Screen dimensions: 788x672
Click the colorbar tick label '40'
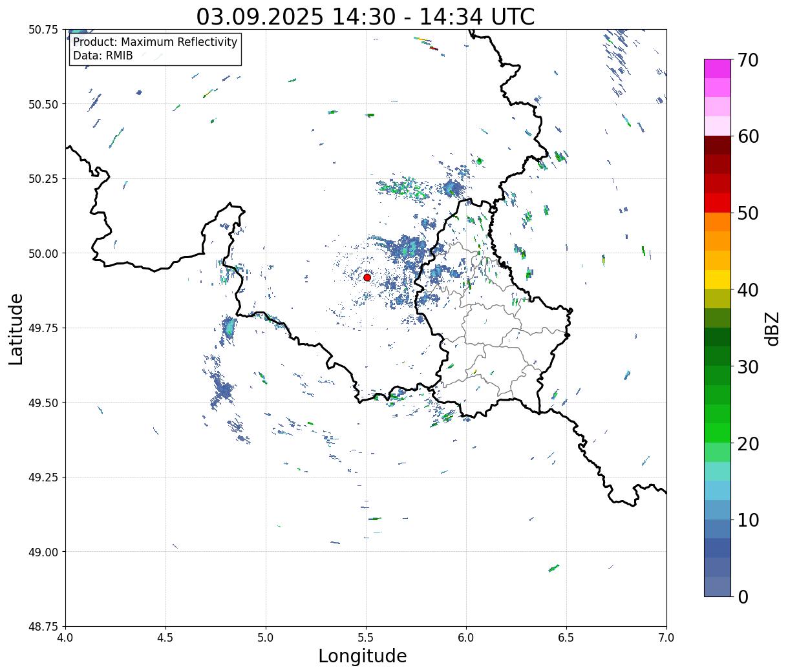pyautogui.click(x=748, y=290)
